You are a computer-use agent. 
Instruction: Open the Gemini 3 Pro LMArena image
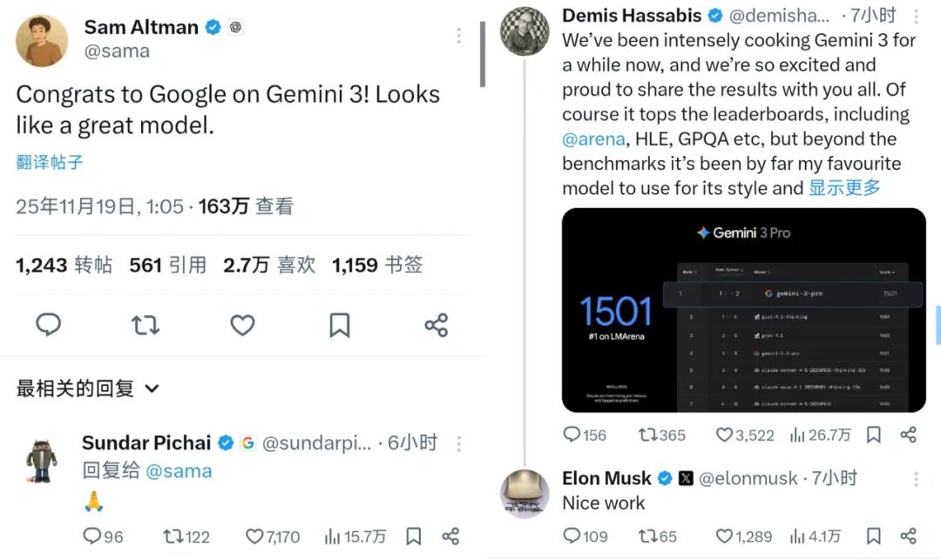[743, 310]
